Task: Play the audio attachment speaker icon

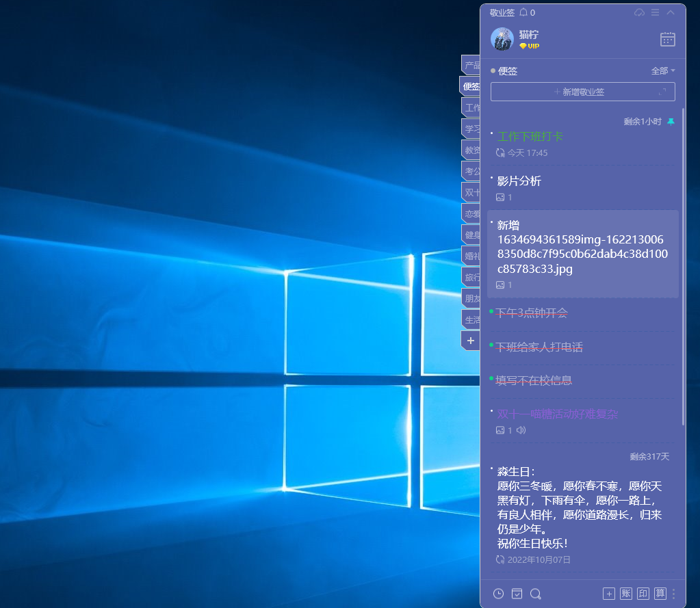Action: [521, 430]
